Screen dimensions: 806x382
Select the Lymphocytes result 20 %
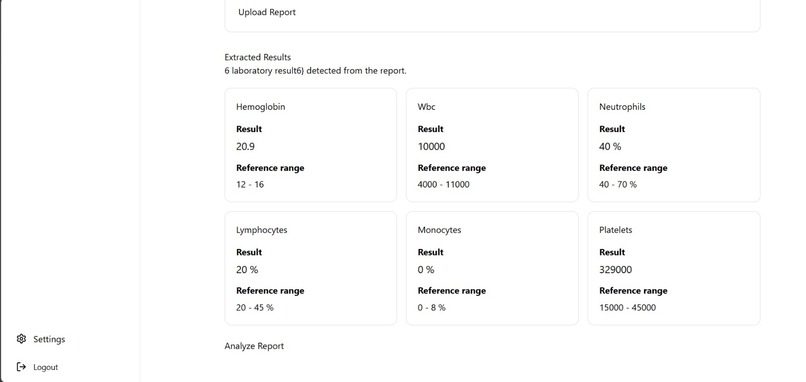point(247,269)
